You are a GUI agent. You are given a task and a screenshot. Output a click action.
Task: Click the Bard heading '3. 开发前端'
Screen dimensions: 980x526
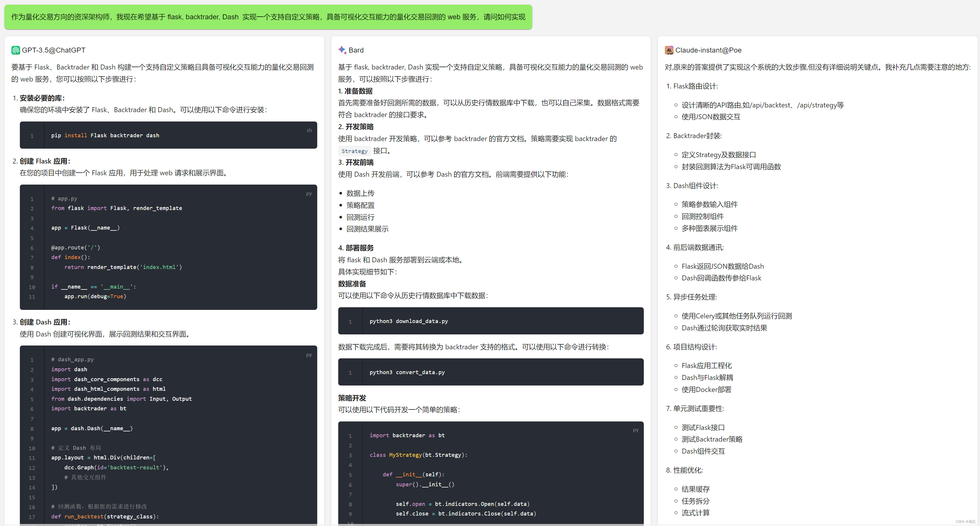pyautogui.click(x=356, y=162)
